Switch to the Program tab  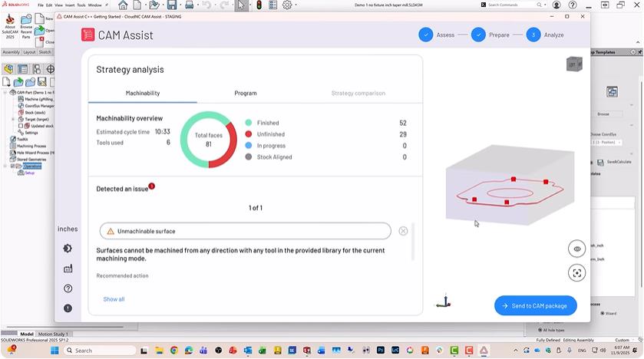246,93
